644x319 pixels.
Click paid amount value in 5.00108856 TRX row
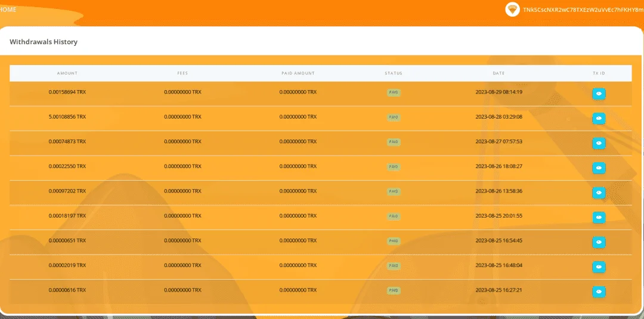pos(298,117)
